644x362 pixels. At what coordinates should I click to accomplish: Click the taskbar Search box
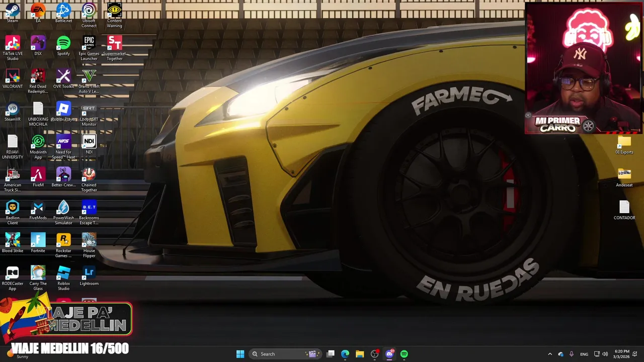tap(285, 354)
